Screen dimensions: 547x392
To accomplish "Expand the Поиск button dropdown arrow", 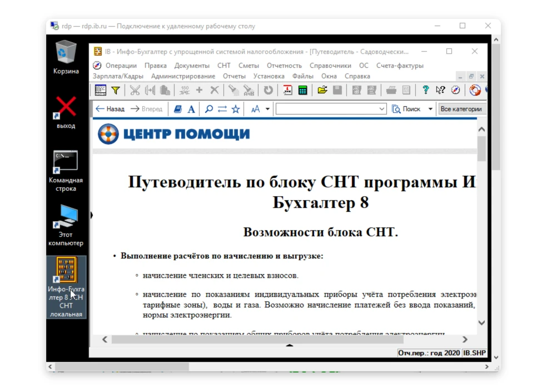I will coord(430,109).
